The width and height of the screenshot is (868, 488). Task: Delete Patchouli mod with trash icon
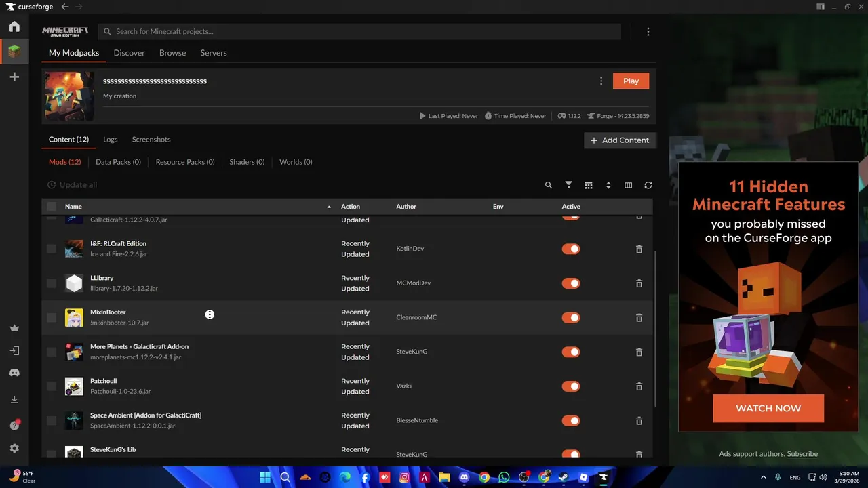pyautogui.click(x=639, y=386)
